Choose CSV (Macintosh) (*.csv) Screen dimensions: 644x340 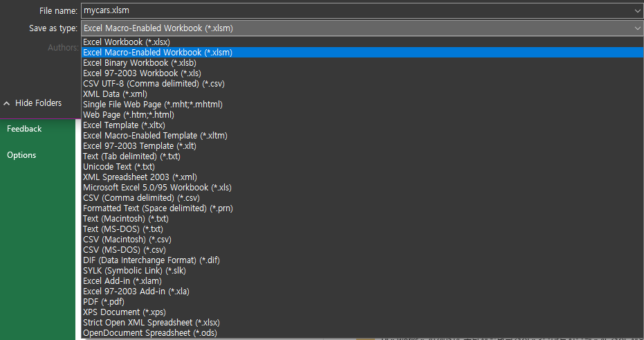click(362, 240)
